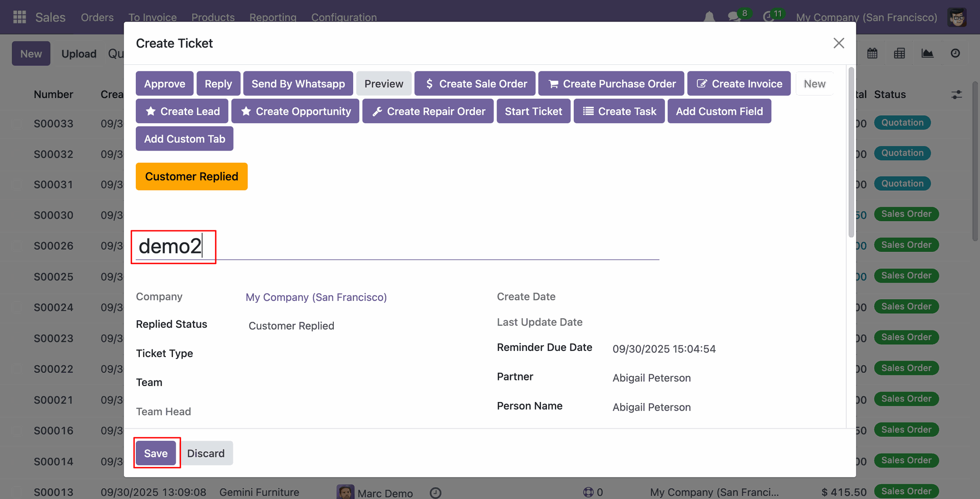
Task: Select the S00033 row checkbox
Action: pyautogui.click(x=17, y=124)
